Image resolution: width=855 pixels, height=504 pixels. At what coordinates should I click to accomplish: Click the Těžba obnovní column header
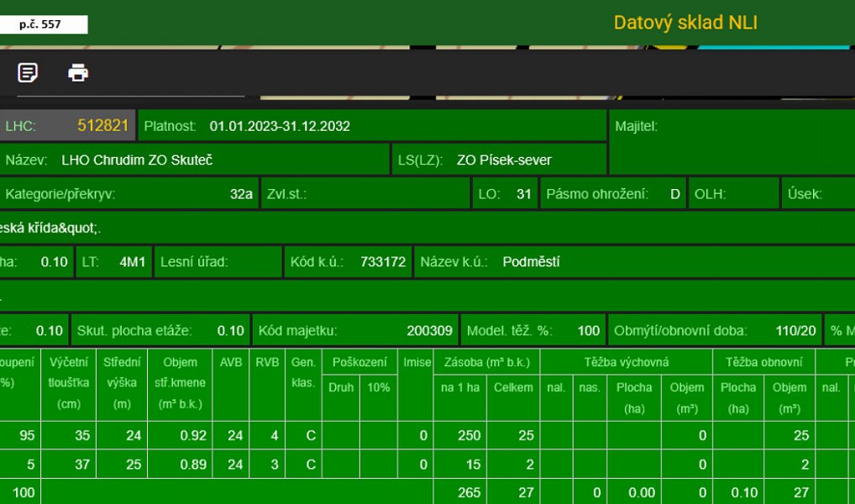(764, 362)
